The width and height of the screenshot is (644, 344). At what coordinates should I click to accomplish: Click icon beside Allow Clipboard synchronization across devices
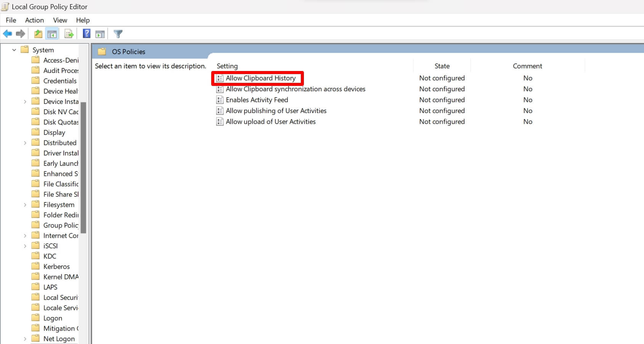(220, 89)
